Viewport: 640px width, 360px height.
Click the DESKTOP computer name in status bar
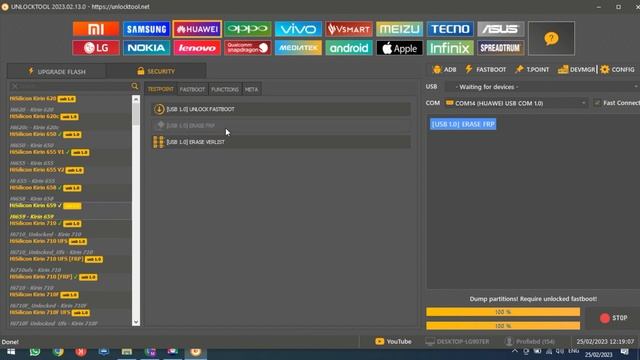(458, 341)
